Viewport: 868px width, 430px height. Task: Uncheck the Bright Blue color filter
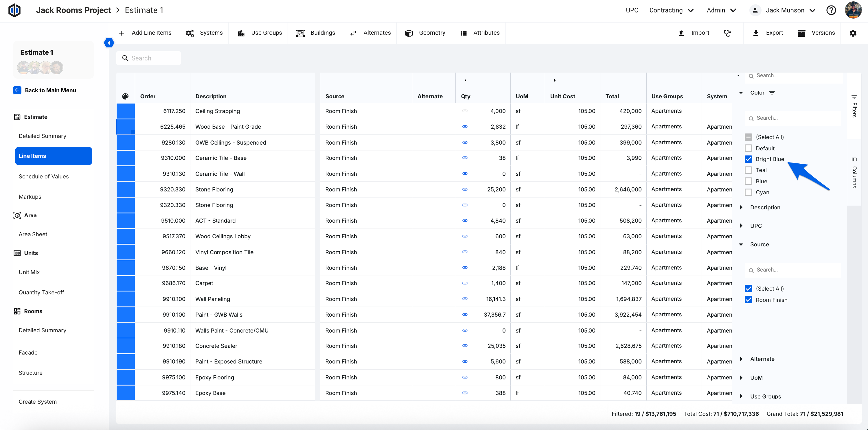(748, 159)
